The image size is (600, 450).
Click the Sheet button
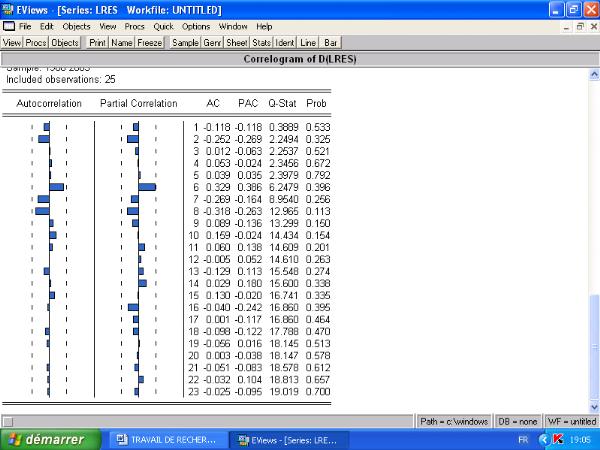pos(237,42)
